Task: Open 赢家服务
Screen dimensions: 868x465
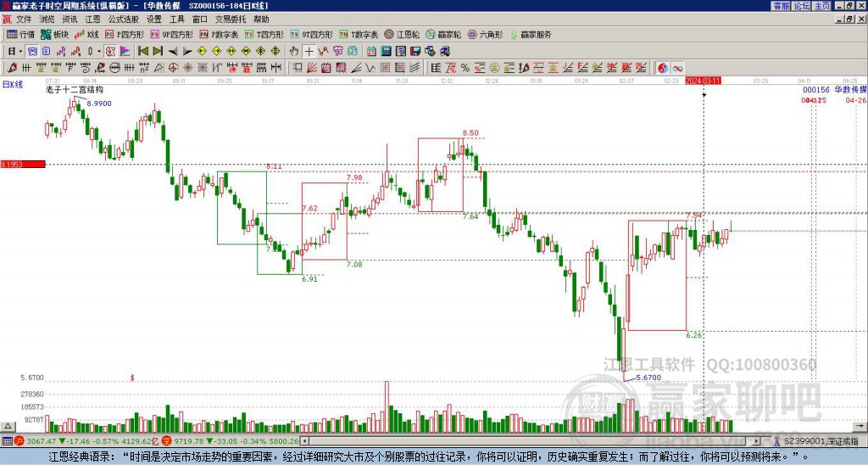Action: click(531, 34)
